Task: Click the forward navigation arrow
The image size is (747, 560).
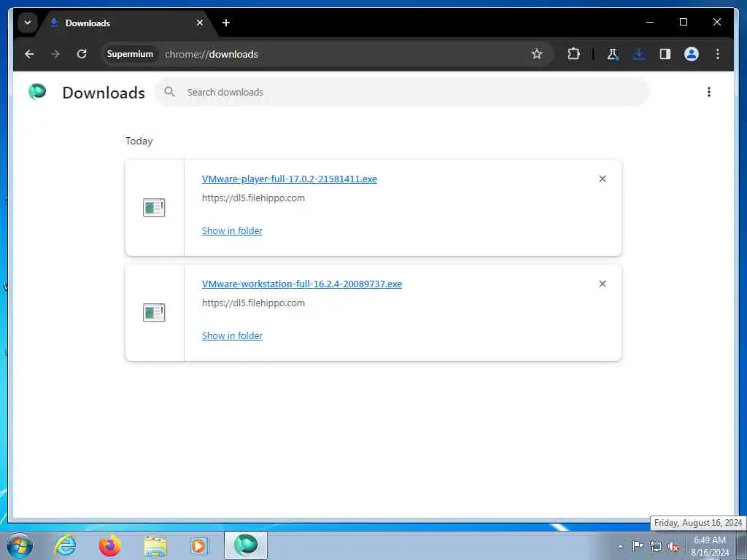Action: 55,54
